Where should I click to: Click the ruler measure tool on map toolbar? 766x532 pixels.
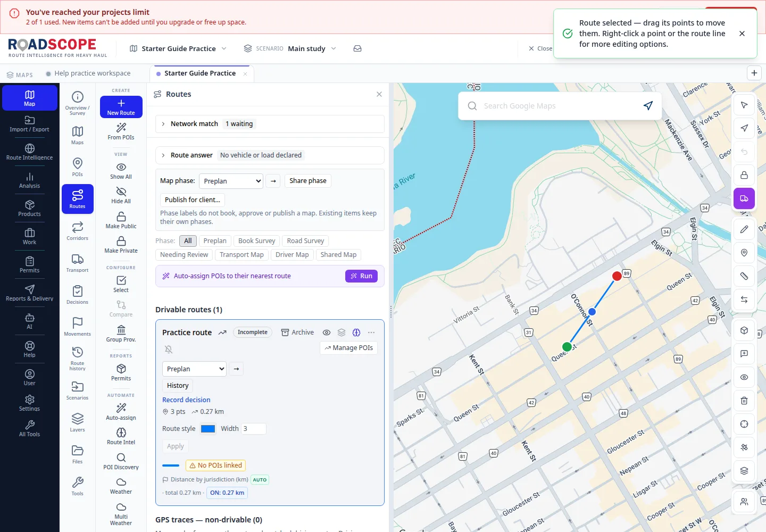coord(744,276)
